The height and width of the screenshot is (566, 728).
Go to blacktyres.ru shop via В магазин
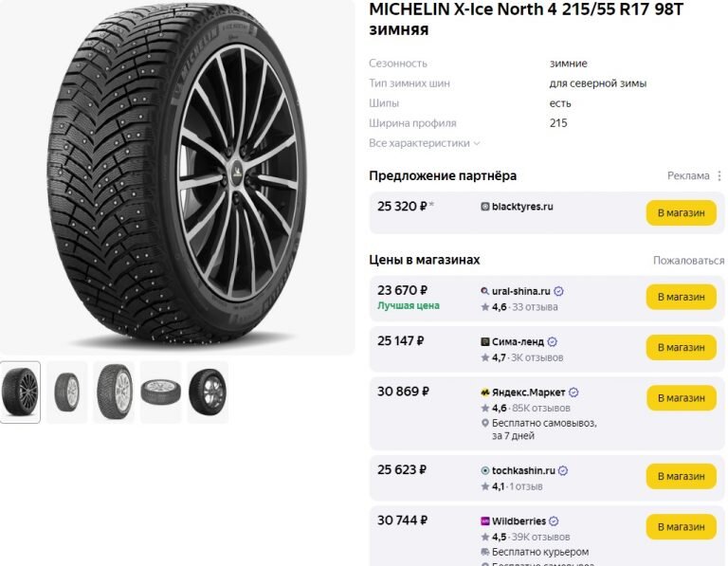tap(682, 212)
